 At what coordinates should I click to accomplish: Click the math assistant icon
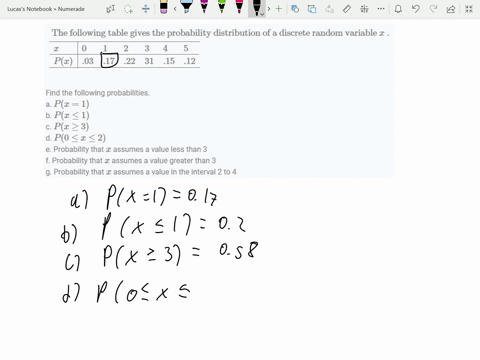point(364,9)
